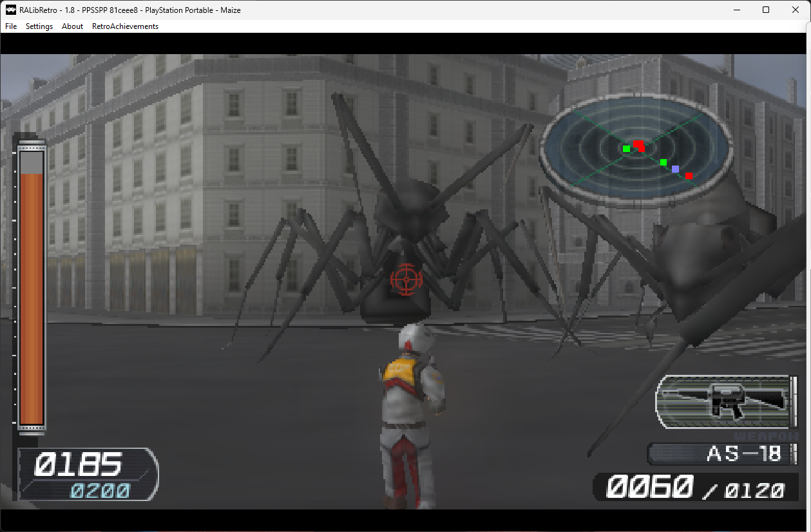Click the 0120 total ammo value
This screenshot has width=811, height=532.
click(754, 491)
